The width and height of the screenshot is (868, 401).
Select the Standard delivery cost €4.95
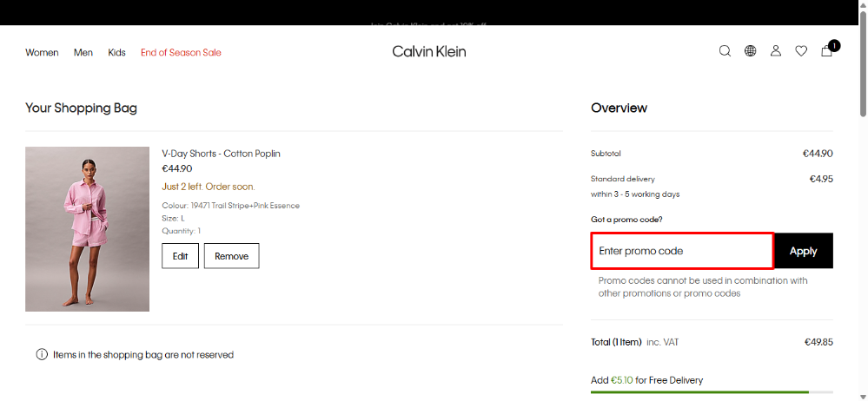tap(821, 179)
